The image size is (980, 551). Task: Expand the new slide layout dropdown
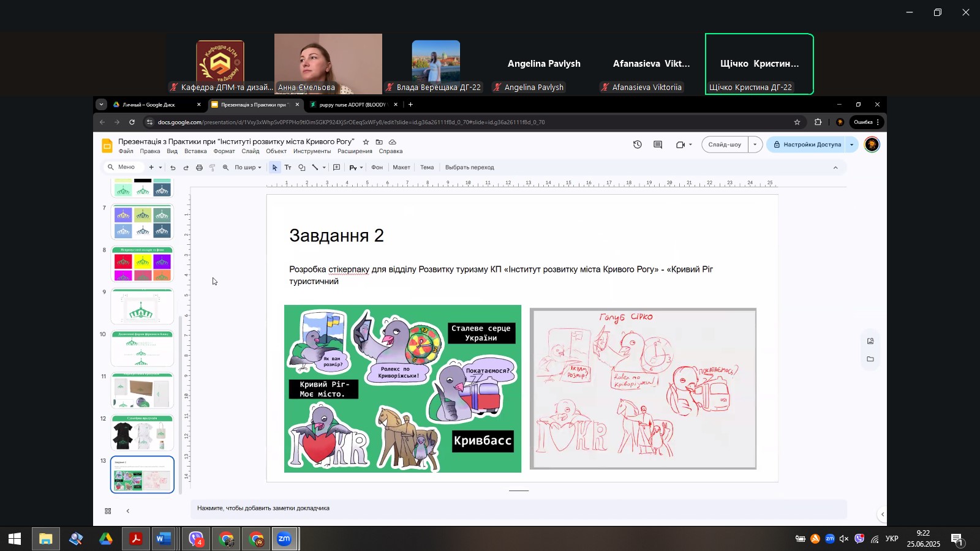pos(160,168)
